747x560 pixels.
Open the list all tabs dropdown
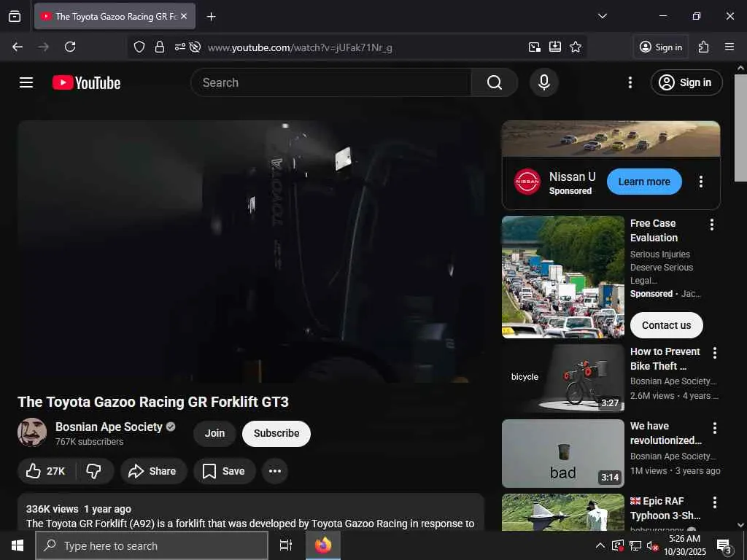point(602,16)
